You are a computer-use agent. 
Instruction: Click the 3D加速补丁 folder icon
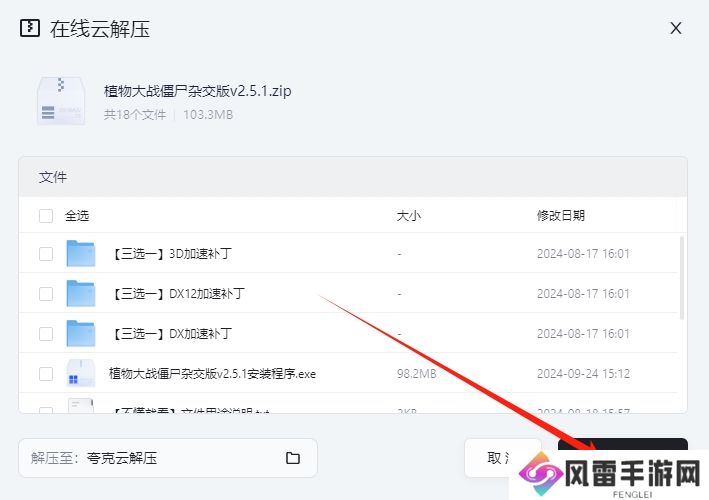click(x=80, y=254)
